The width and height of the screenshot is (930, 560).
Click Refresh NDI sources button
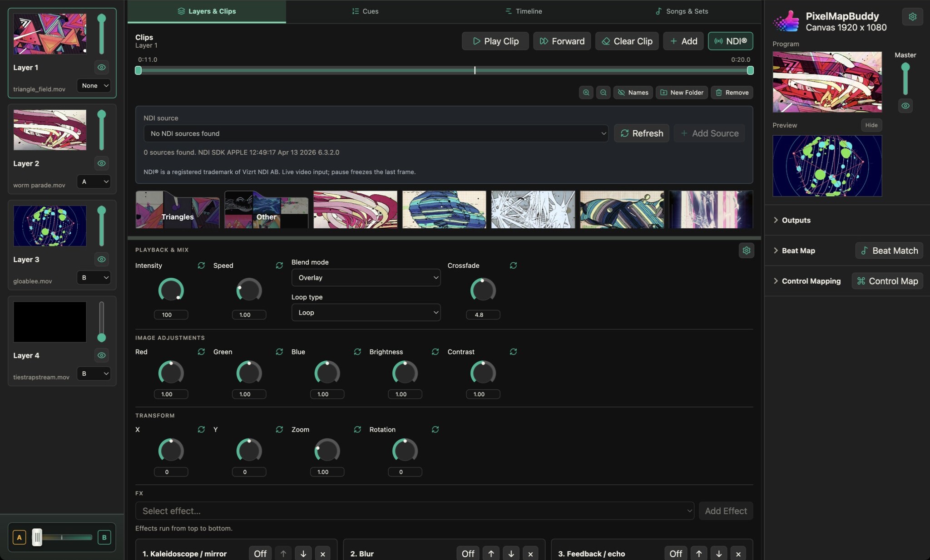[642, 133]
